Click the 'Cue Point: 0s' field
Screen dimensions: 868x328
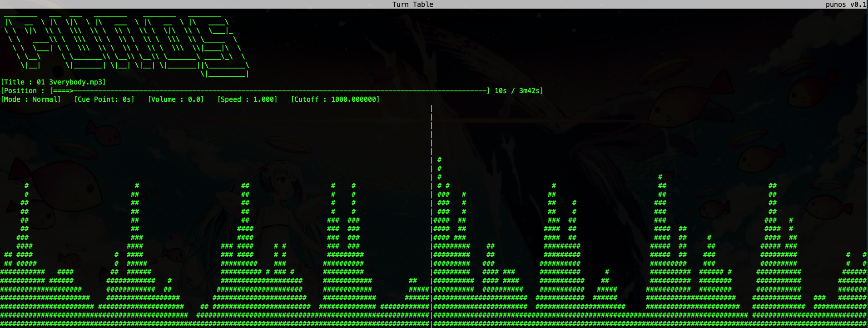[104, 99]
